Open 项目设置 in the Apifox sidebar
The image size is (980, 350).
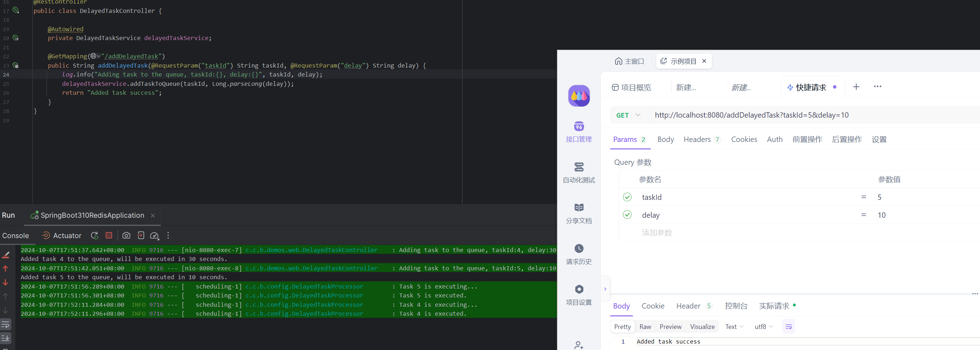tap(579, 295)
